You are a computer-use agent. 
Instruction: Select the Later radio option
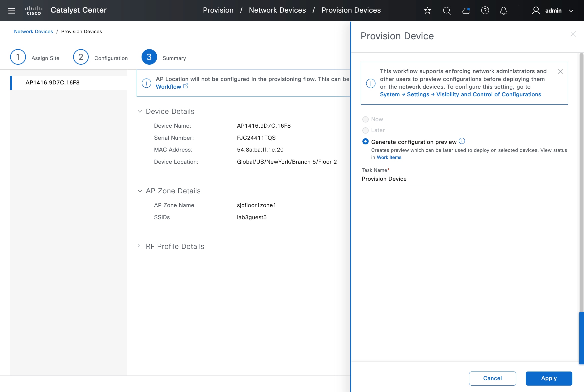pyautogui.click(x=365, y=130)
